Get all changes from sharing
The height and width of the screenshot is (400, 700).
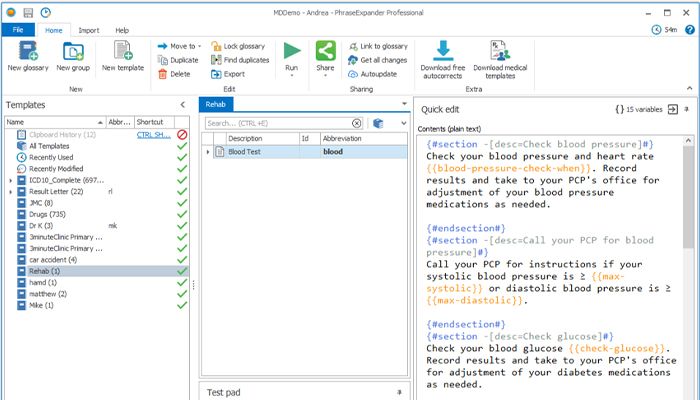click(378, 60)
